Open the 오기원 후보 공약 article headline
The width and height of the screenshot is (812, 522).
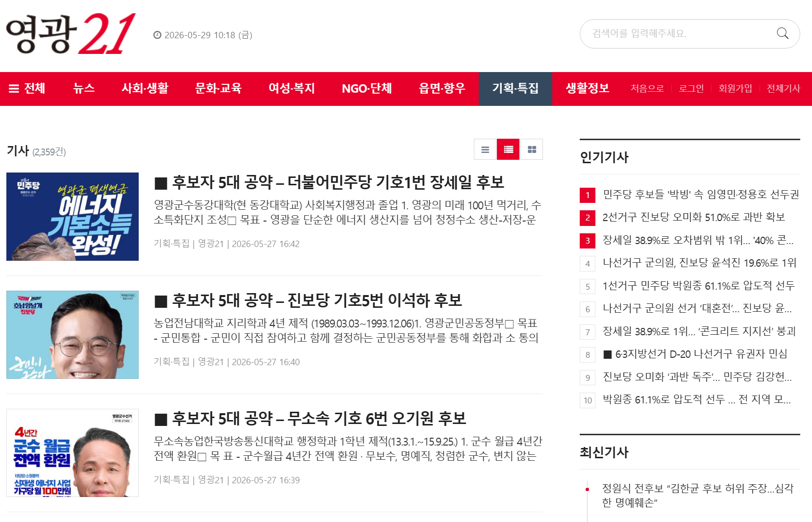(x=310, y=419)
